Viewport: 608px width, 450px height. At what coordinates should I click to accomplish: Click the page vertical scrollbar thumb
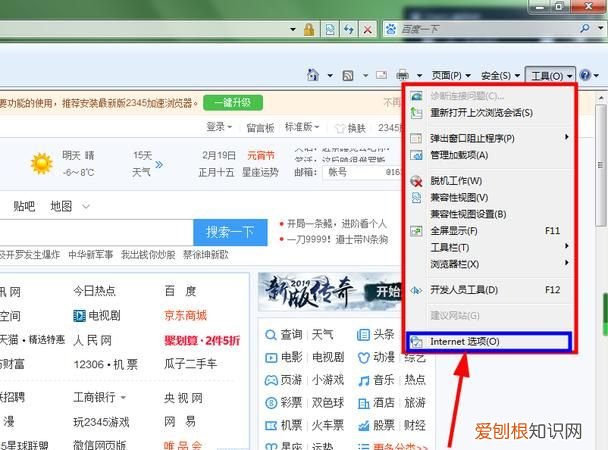(x=601, y=165)
